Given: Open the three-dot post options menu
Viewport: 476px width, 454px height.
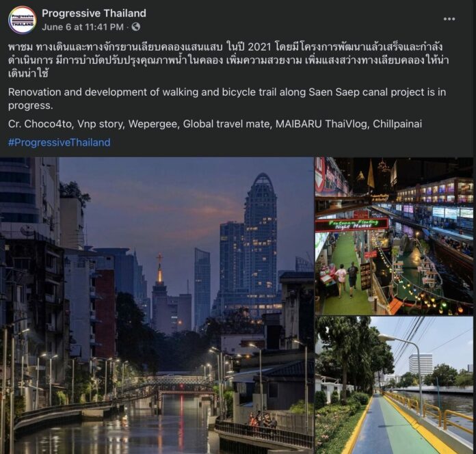Looking at the screenshot, I should click(x=449, y=19).
